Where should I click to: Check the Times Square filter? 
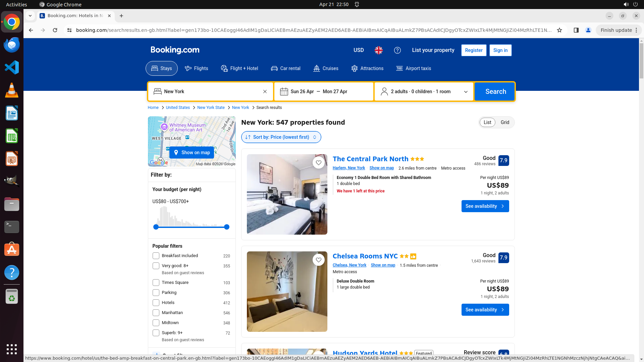(156, 283)
